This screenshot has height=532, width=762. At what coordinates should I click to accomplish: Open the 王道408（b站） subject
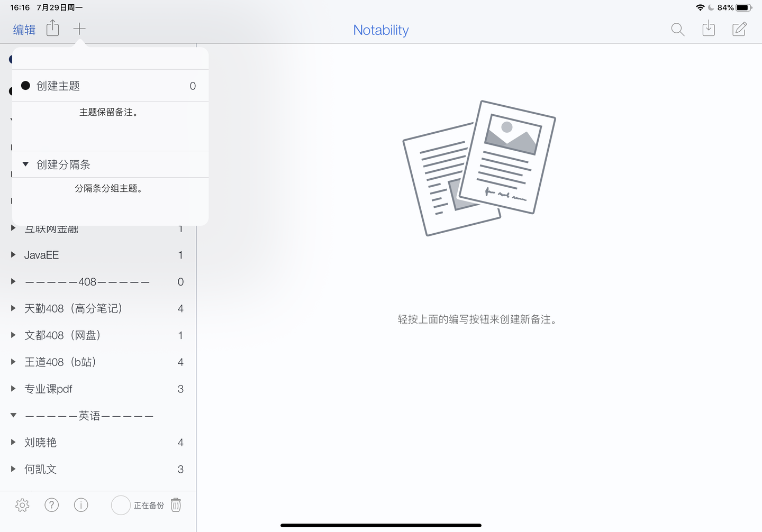tap(98, 362)
